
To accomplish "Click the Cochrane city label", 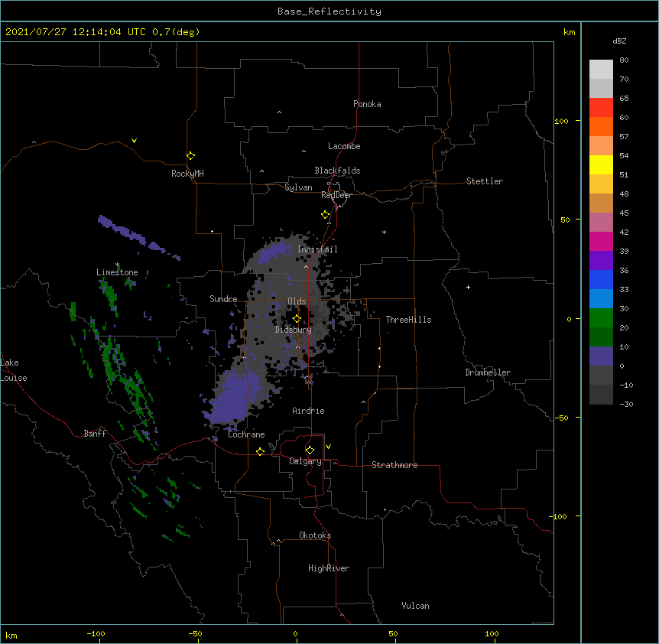I will [x=246, y=434].
